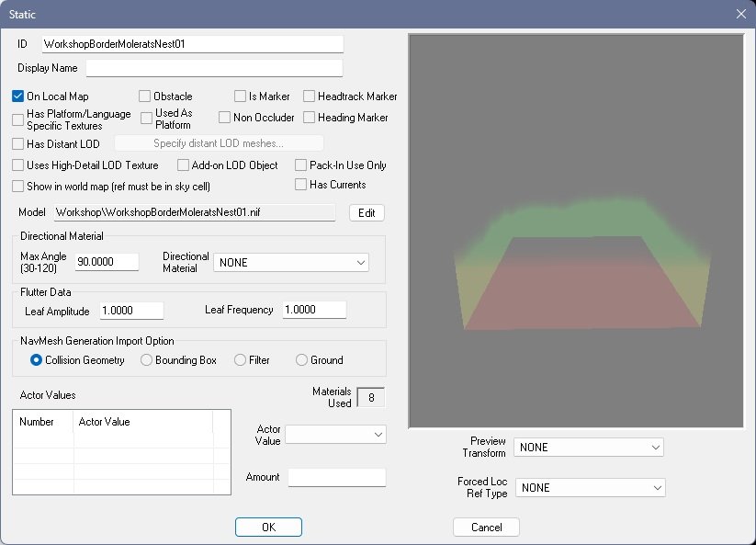This screenshot has height=545, width=756.
Task: Click the Number column header
Action: 43,422
